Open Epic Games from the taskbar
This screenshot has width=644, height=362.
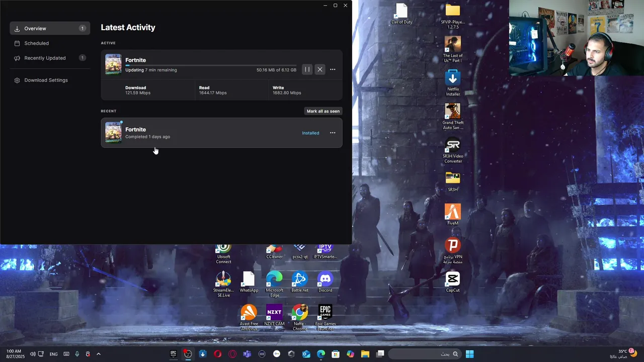coord(173,354)
